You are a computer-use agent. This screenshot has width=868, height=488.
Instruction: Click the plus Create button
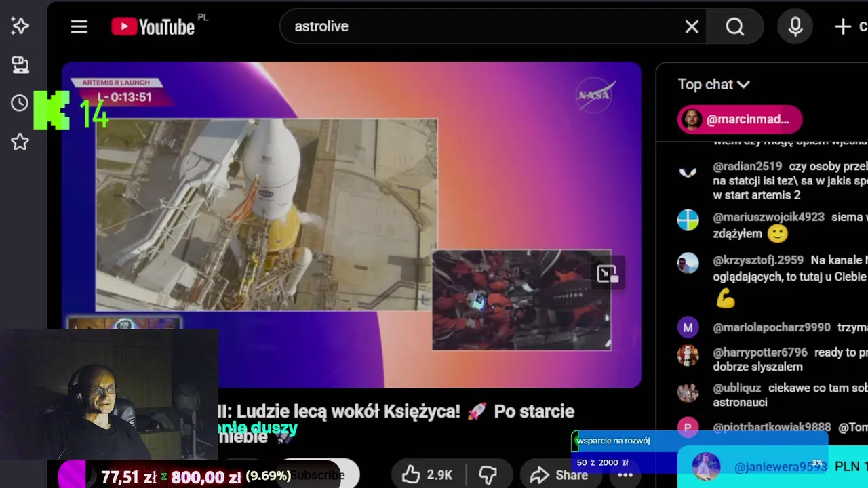coord(851,26)
